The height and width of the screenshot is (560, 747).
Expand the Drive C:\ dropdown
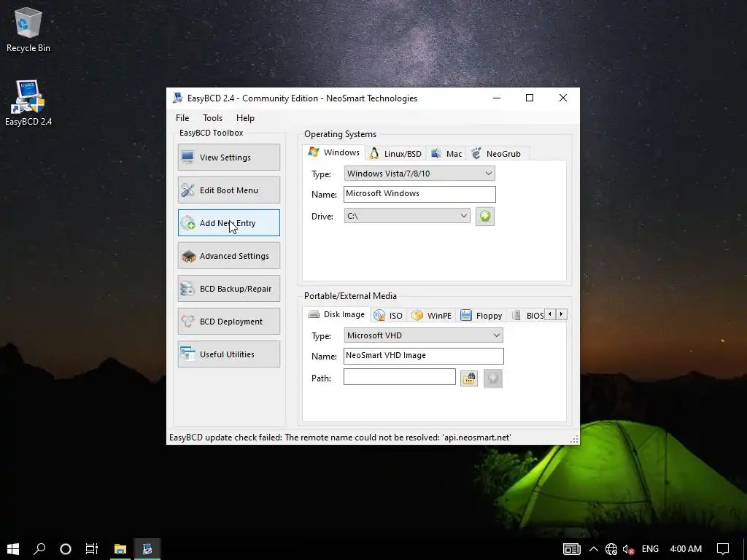(407, 216)
